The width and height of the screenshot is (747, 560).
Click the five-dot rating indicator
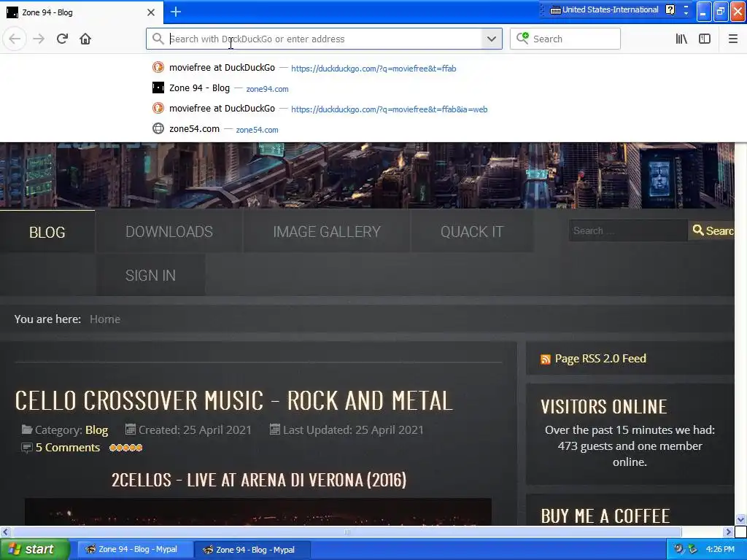125,448
